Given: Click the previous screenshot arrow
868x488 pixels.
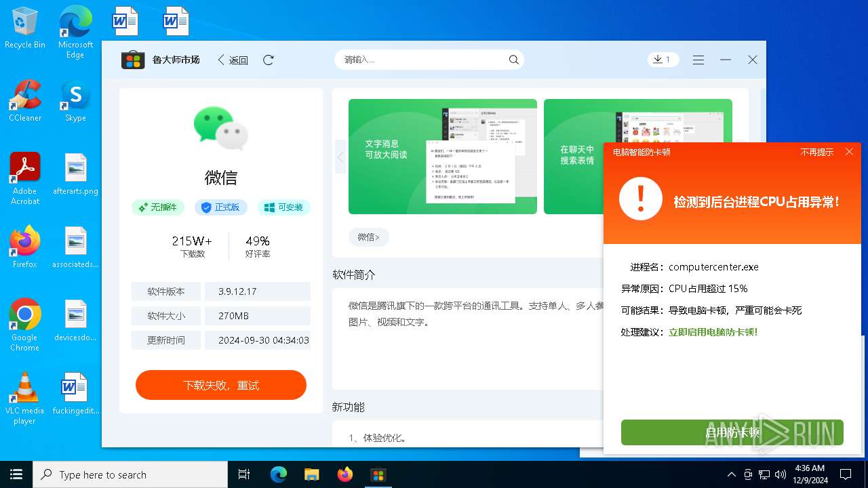Looking at the screenshot, I should coord(340,157).
